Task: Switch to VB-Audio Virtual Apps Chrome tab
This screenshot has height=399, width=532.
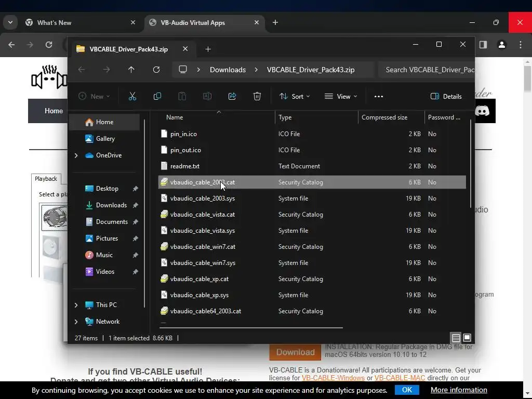Action: [205, 23]
